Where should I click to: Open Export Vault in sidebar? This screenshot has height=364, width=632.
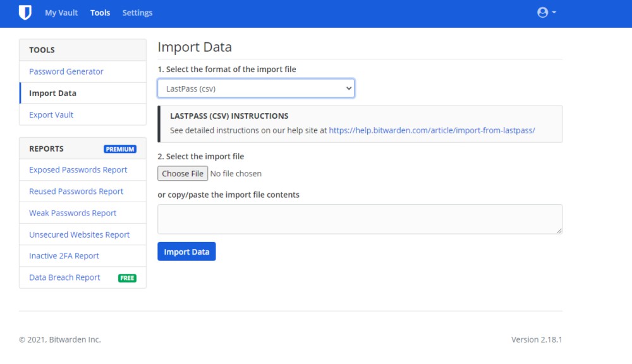[x=51, y=115]
